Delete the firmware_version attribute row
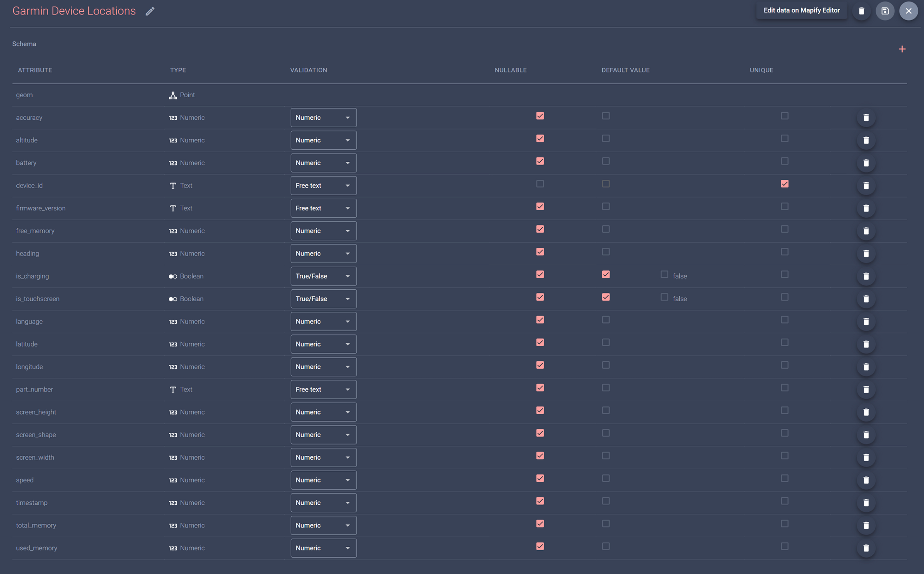924x574 pixels. (x=866, y=208)
